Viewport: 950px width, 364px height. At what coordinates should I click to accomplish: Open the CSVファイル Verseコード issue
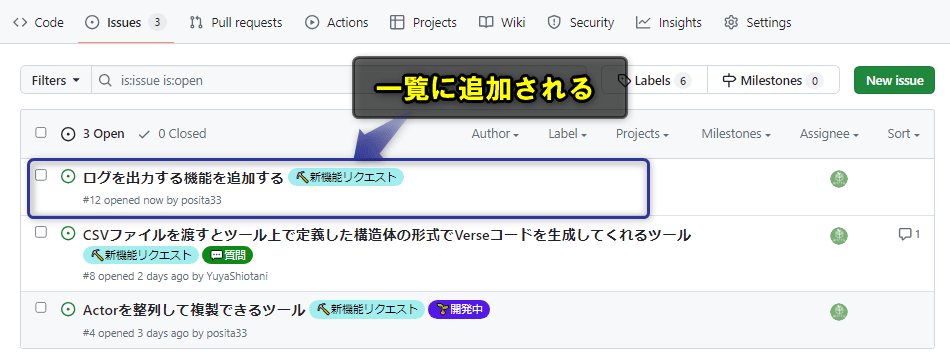[x=387, y=235]
